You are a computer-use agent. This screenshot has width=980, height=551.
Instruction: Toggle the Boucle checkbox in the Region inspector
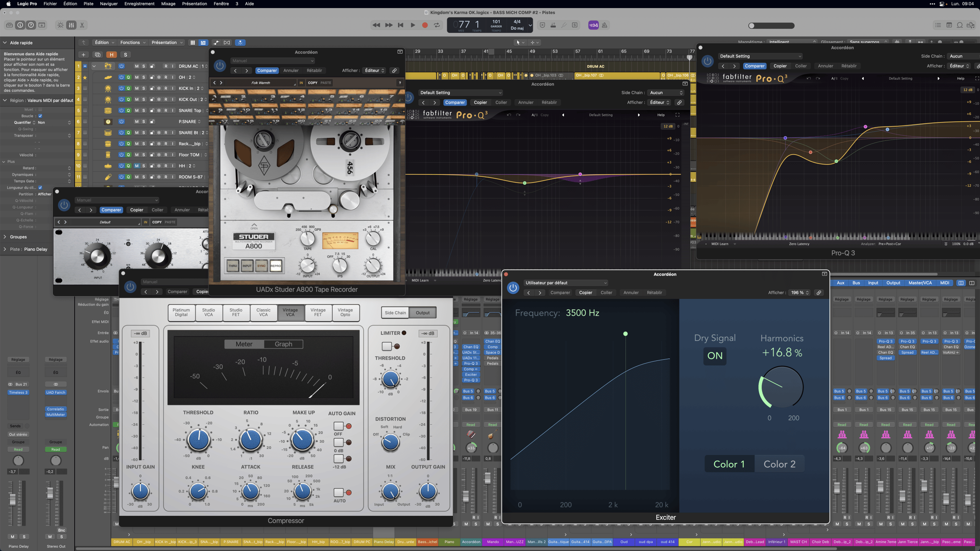click(x=40, y=116)
